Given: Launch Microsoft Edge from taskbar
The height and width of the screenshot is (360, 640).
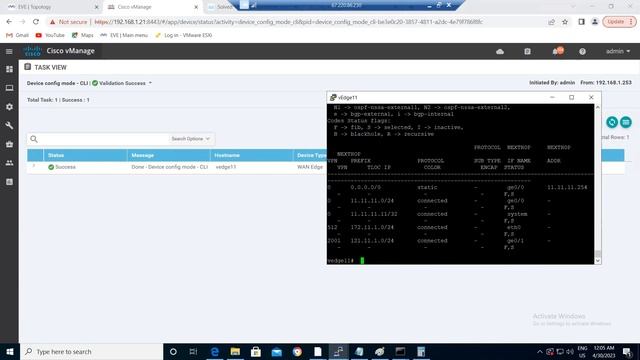Looking at the screenshot, I should pyautogui.click(x=214, y=351).
